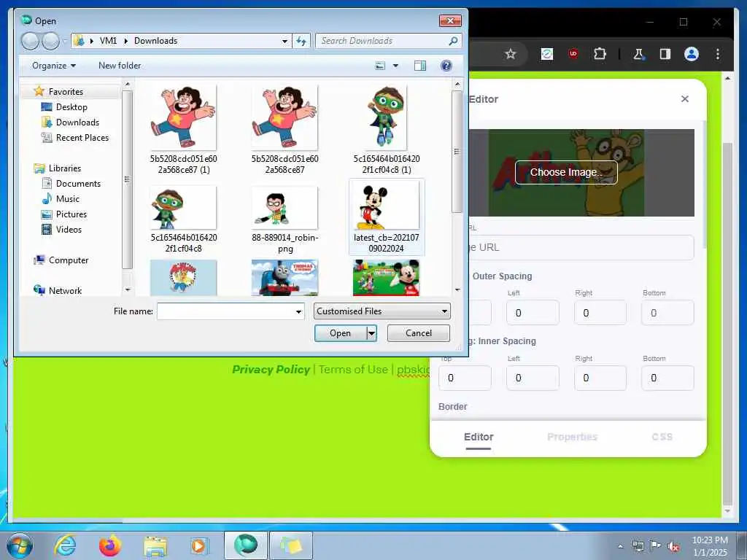Toggle the browser side panel icon

tap(665, 54)
